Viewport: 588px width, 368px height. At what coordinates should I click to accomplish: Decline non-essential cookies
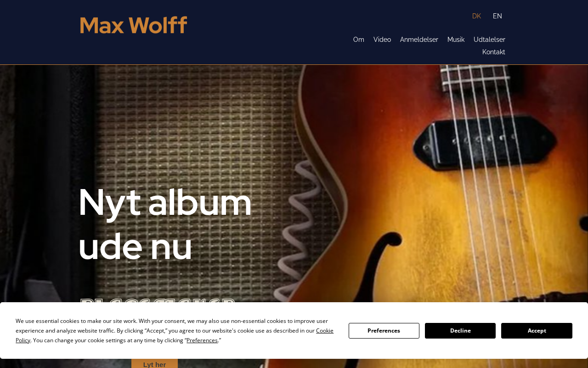(x=460, y=331)
